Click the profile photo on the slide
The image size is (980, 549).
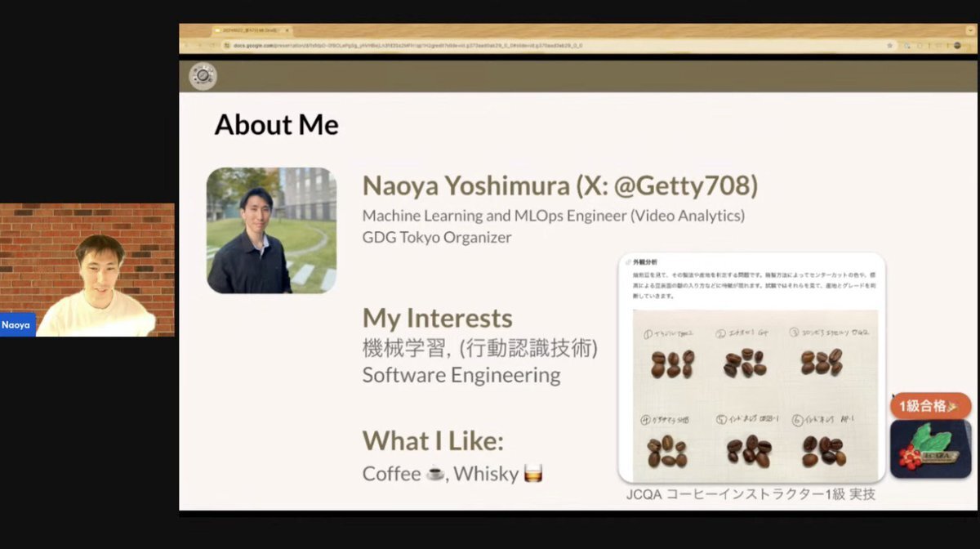coord(271,230)
